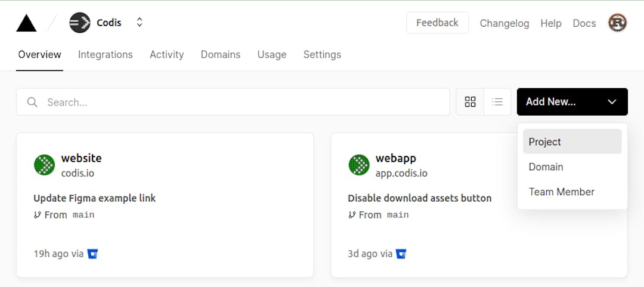The height and width of the screenshot is (287, 644).
Task: Focus the project search field
Action: coord(239,102)
